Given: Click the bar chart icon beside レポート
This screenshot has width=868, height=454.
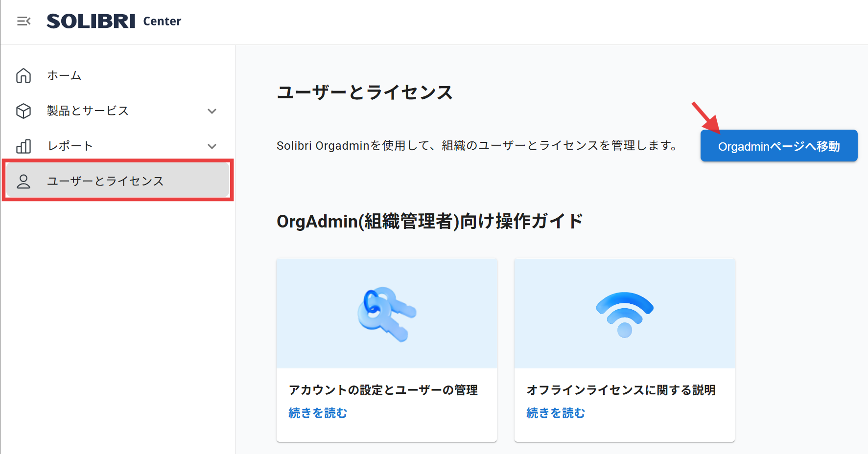Looking at the screenshot, I should 23,146.
